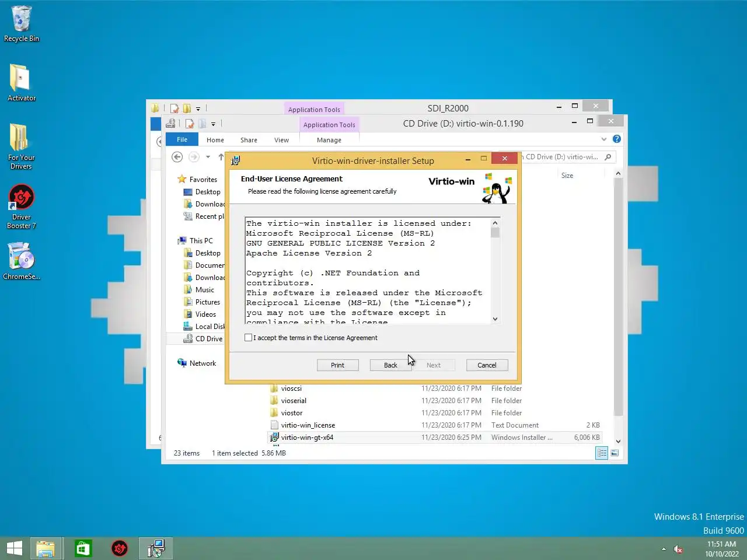This screenshot has width=747, height=560.
Task: Select the virtio-win_license text document
Action: [308, 425]
